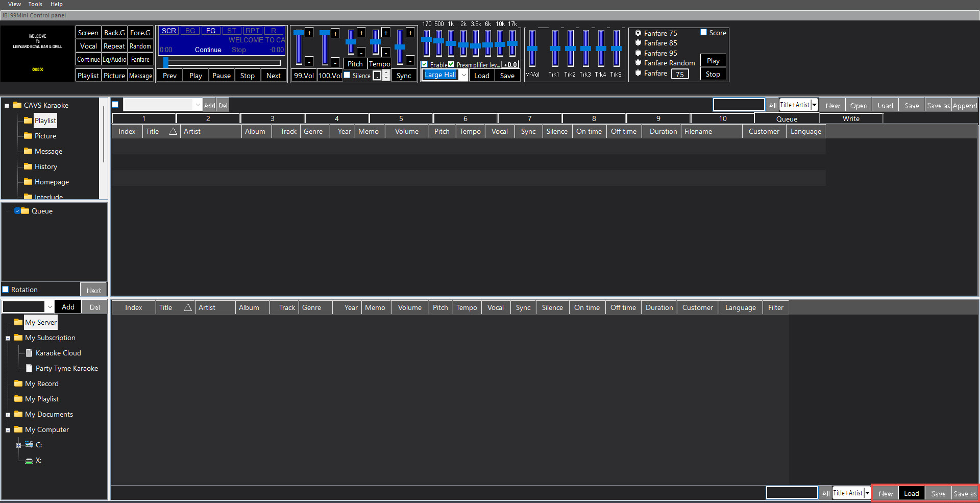
Task: Select the Karaoke Cloud subscription item
Action: coord(58,353)
